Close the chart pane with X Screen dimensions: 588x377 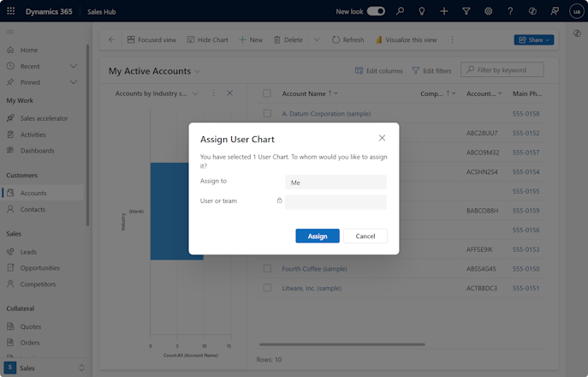tap(230, 93)
